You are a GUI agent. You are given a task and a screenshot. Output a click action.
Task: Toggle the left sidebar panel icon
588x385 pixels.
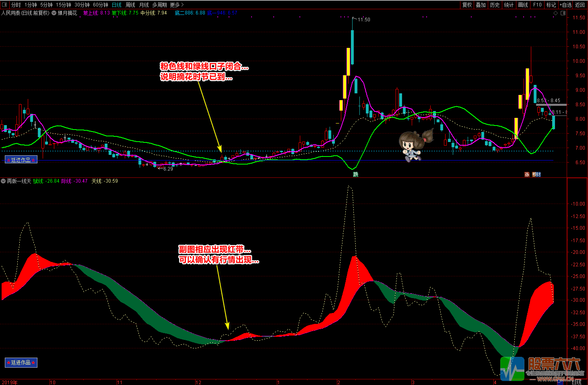tap(4, 5)
